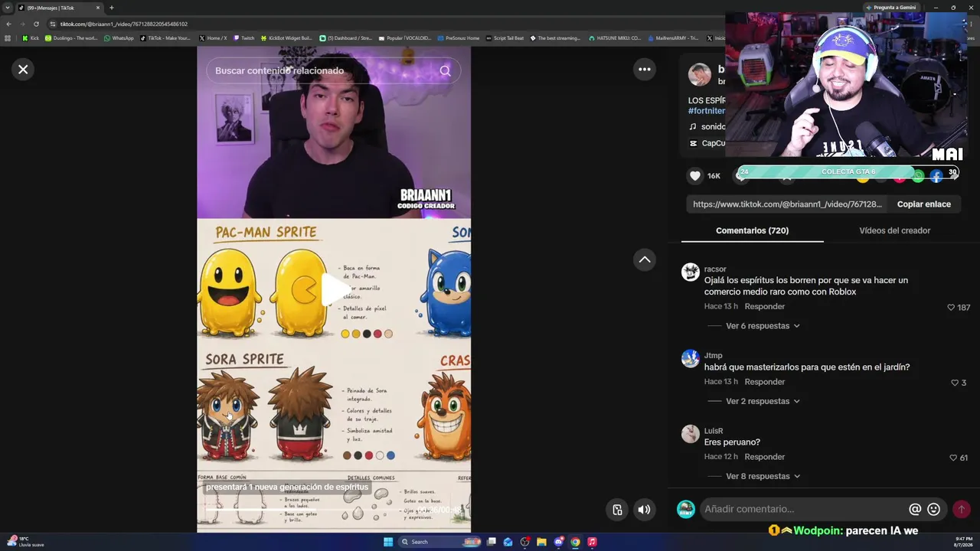Reply to Jtmp's comment
The width and height of the screenshot is (980, 551).
[764, 382]
